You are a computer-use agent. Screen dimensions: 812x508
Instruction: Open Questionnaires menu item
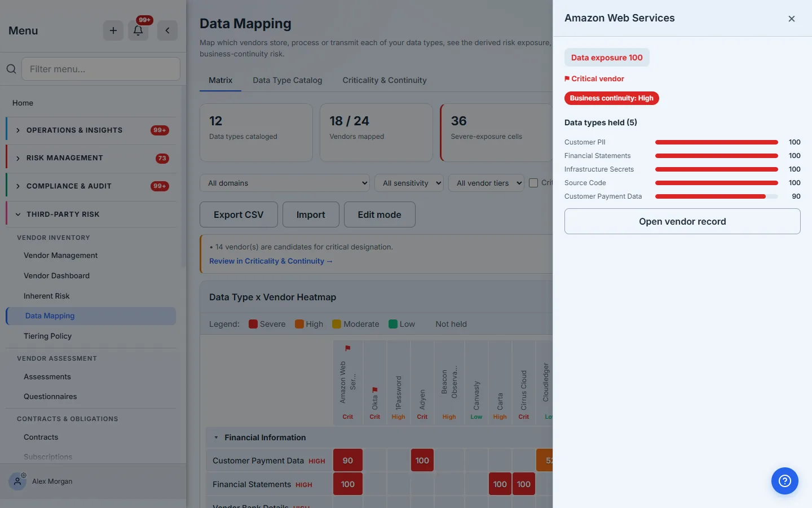[x=50, y=397]
